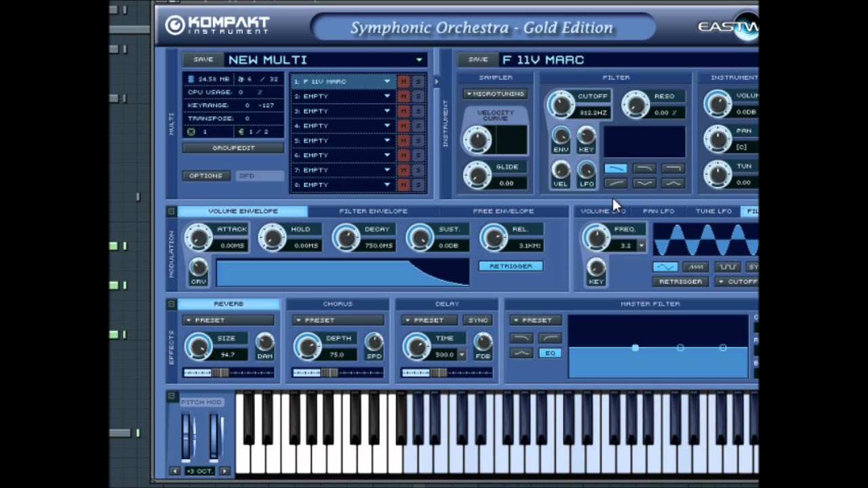The width and height of the screenshot is (868, 488).
Task: Open the Chorus Preset dropdown
Action: tap(338, 320)
